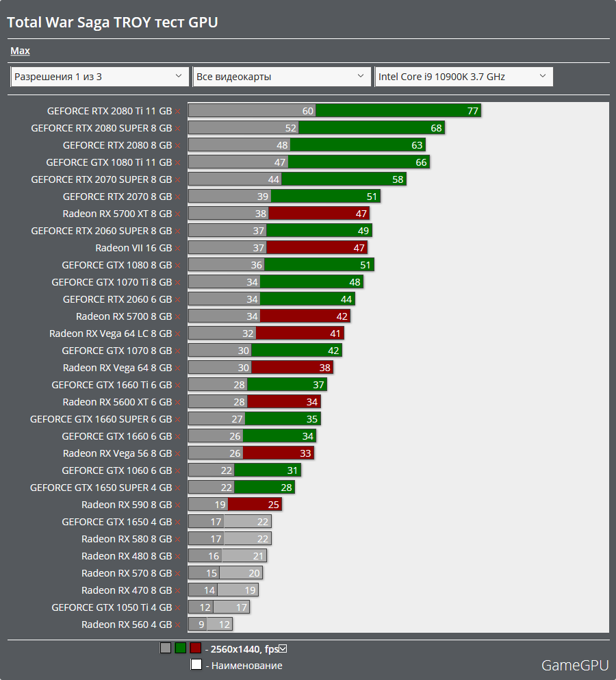The image size is (616, 680).
Task: Remove Radeon RX Vega 56 8 GB using its X
Action: 178,454
